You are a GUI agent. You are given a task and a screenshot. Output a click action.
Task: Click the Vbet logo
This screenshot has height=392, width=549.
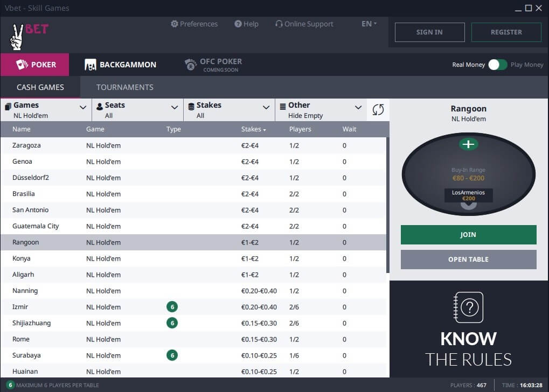coord(28,34)
